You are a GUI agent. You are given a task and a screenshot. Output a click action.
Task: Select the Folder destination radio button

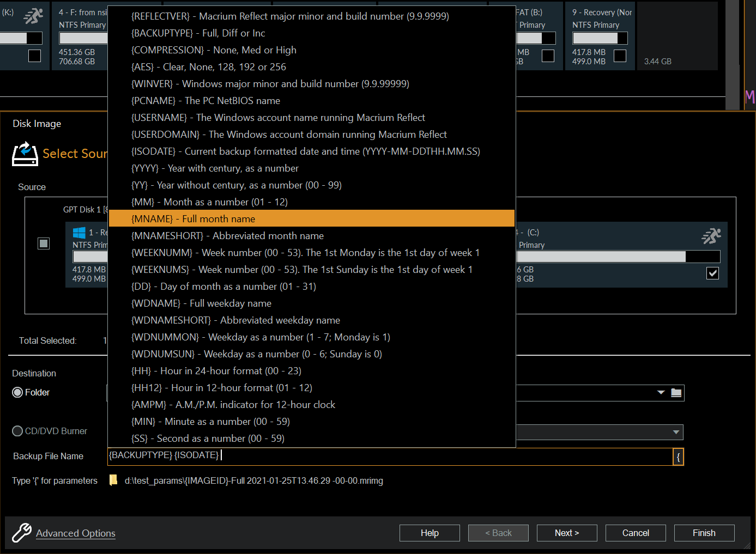coord(17,392)
